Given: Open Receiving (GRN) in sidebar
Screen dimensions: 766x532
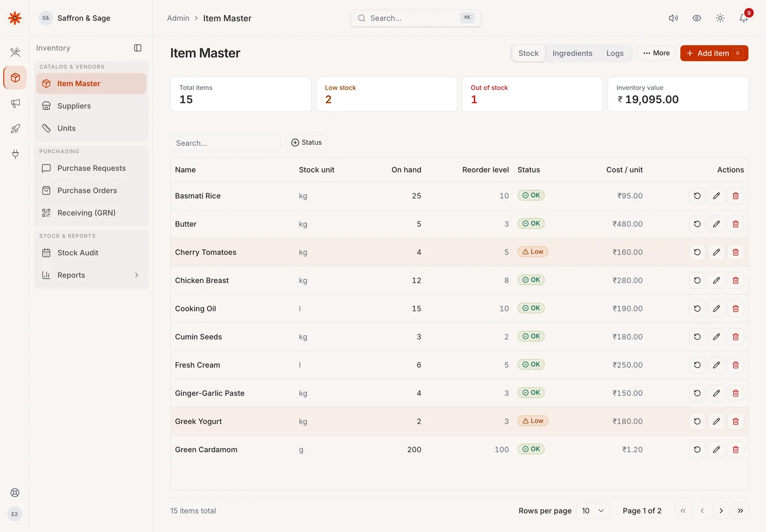Looking at the screenshot, I should 91,213.
